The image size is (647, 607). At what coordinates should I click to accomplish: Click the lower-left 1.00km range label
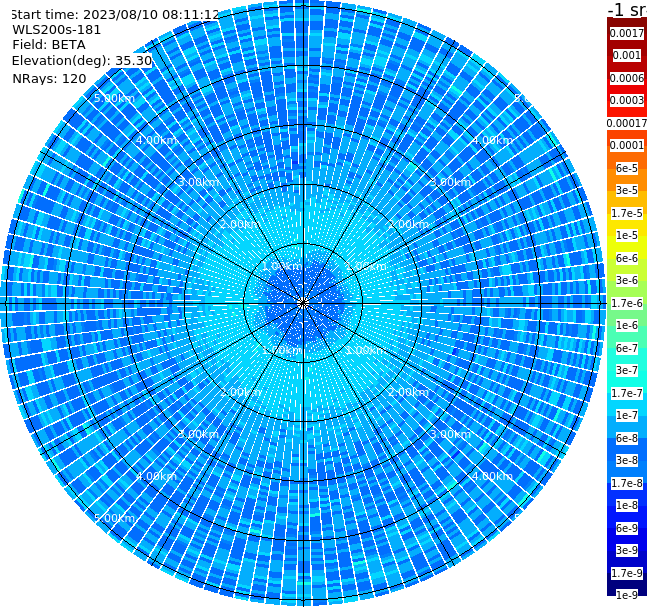click(x=283, y=350)
